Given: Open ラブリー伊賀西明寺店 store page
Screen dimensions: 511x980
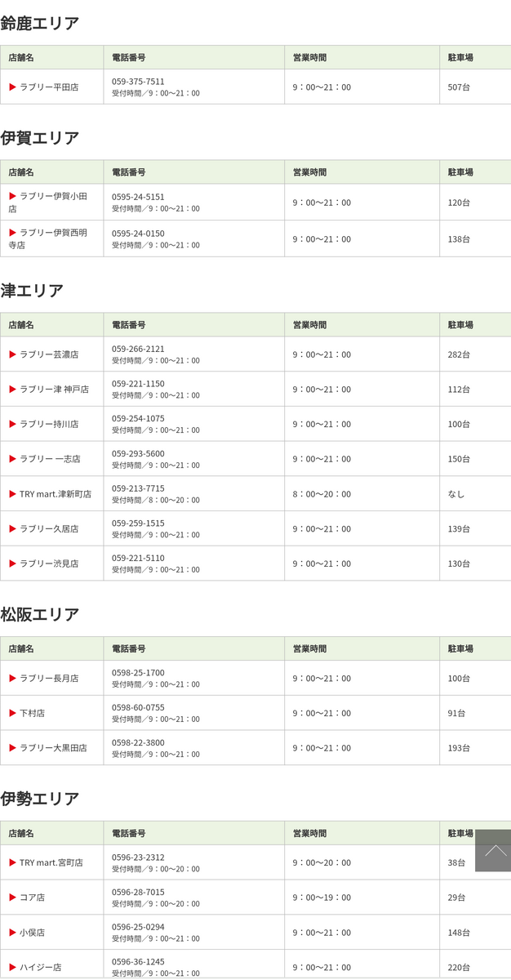Looking at the screenshot, I should tap(48, 238).
